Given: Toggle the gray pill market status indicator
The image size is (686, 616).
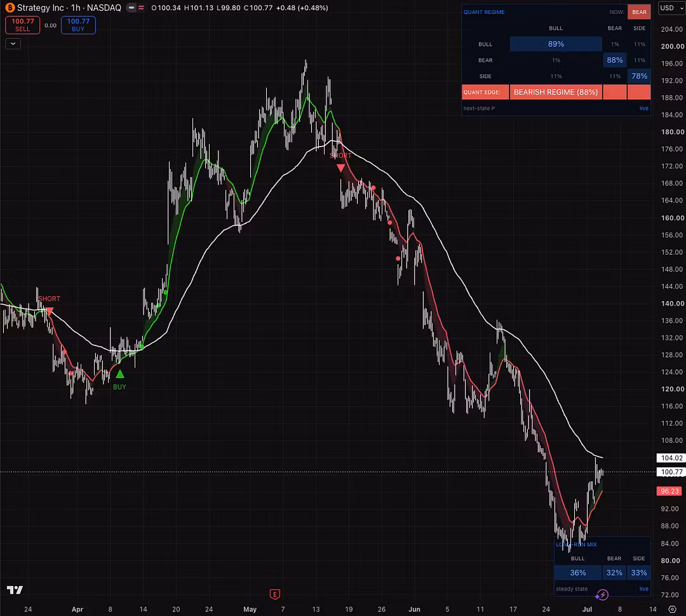Looking at the screenshot, I should pyautogui.click(x=131, y=8).
